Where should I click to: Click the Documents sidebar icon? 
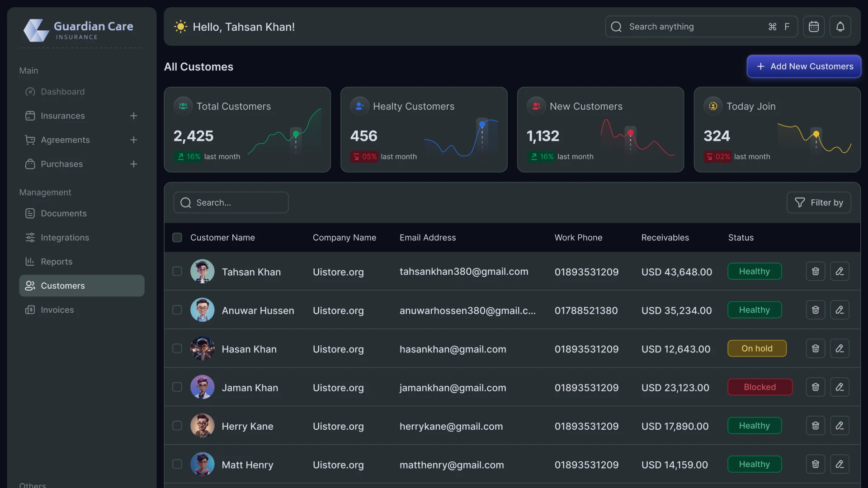point(29,213)
